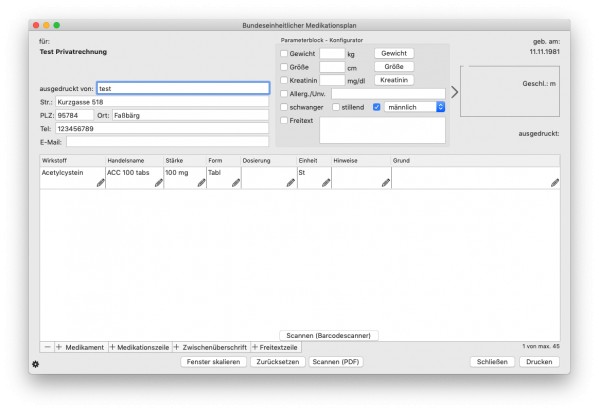Remove row with the minus button
The height and width of the screenshot is (412, 599).
(x=47, y=347)
